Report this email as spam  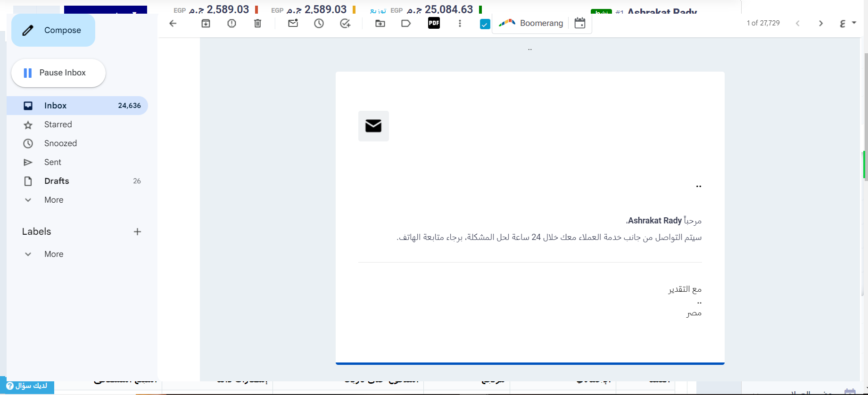coord(231,23)
